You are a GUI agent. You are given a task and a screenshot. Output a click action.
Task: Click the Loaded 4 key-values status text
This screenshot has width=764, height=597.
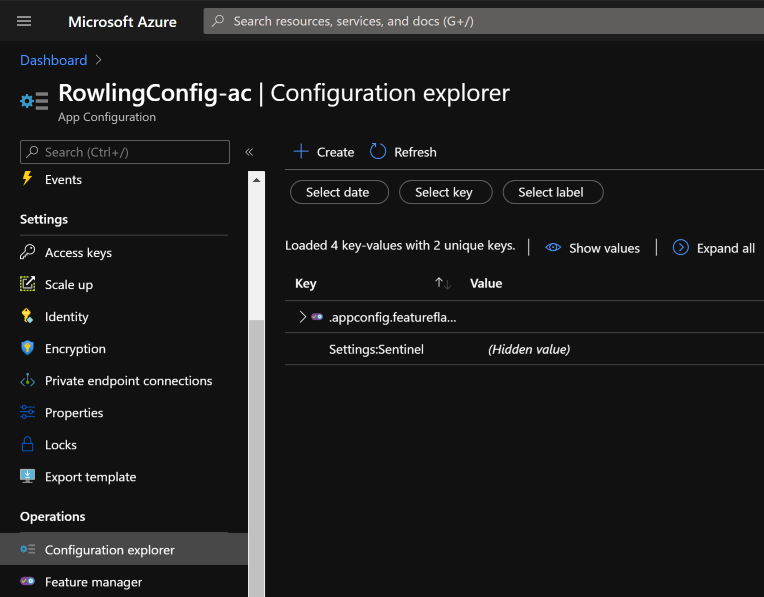[x=400, y=245]
